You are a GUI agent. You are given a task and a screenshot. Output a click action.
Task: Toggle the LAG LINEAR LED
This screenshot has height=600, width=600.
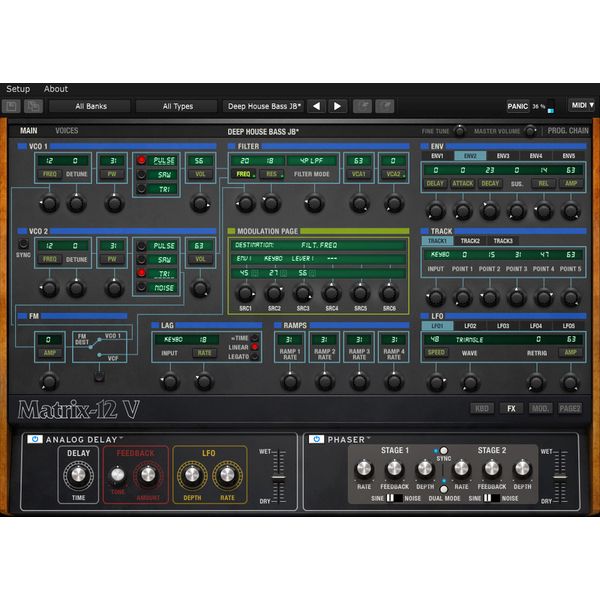(254, 347)
